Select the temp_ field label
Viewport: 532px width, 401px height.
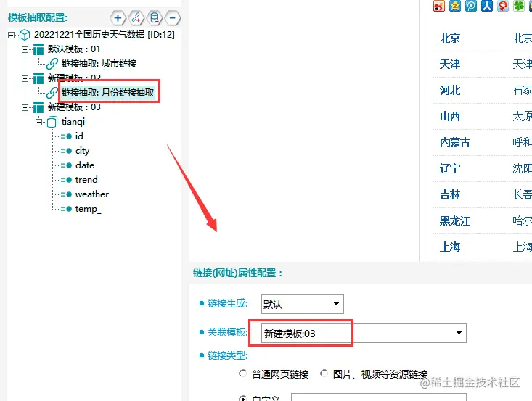pyautogui.click(x=89, y=209)
